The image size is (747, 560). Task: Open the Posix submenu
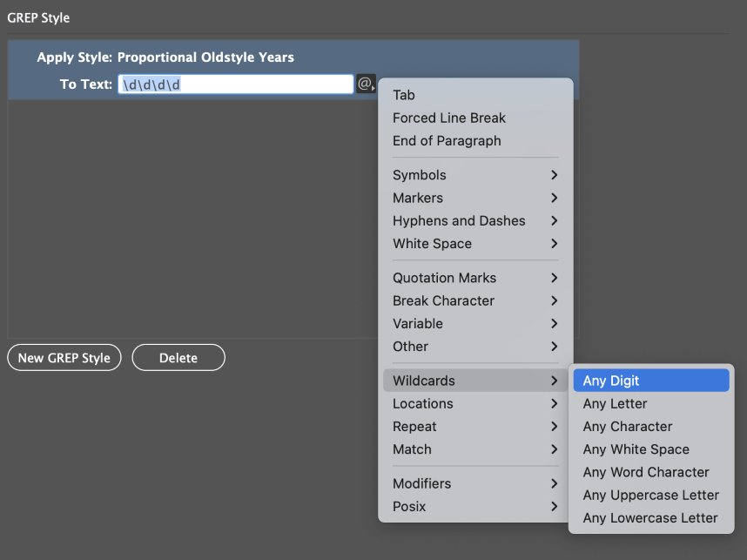coord(475,507)
